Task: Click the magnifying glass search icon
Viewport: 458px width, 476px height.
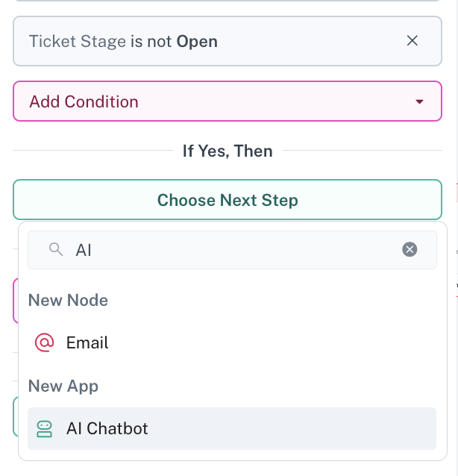Action: (56, 250)
